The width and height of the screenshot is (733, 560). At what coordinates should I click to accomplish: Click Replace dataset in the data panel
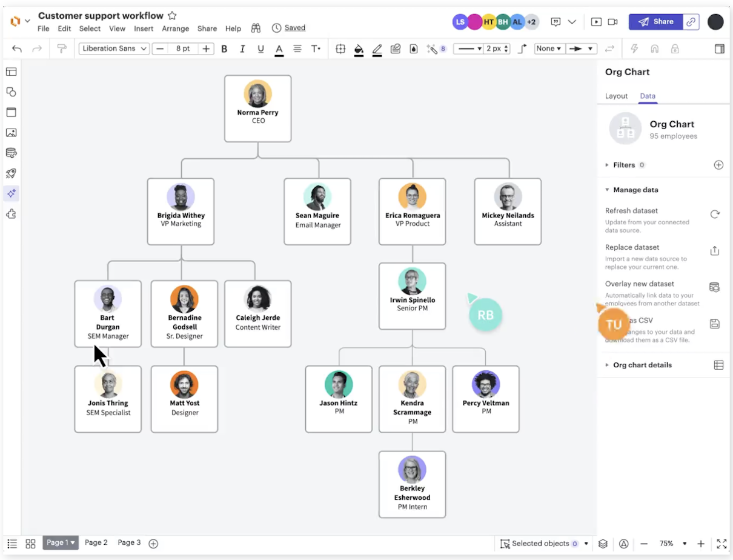(632, 247)
